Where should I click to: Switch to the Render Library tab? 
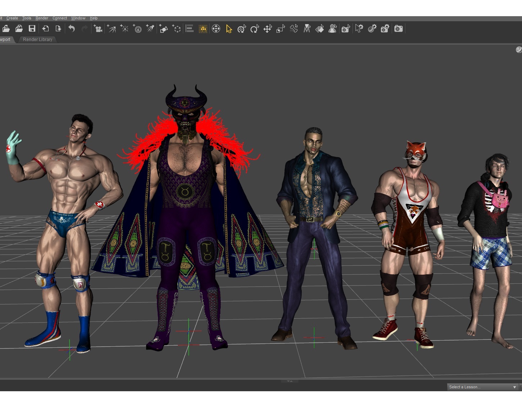(x=37, y=40)
